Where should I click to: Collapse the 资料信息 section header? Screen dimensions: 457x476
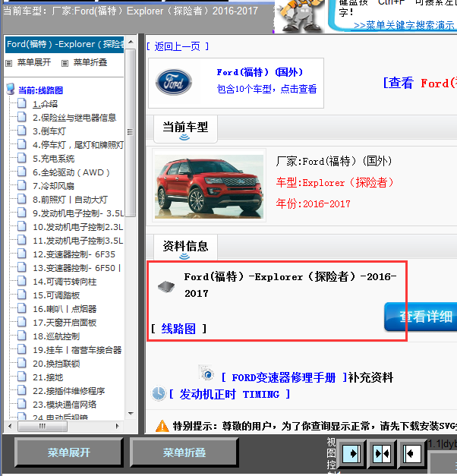coord(185,248)
